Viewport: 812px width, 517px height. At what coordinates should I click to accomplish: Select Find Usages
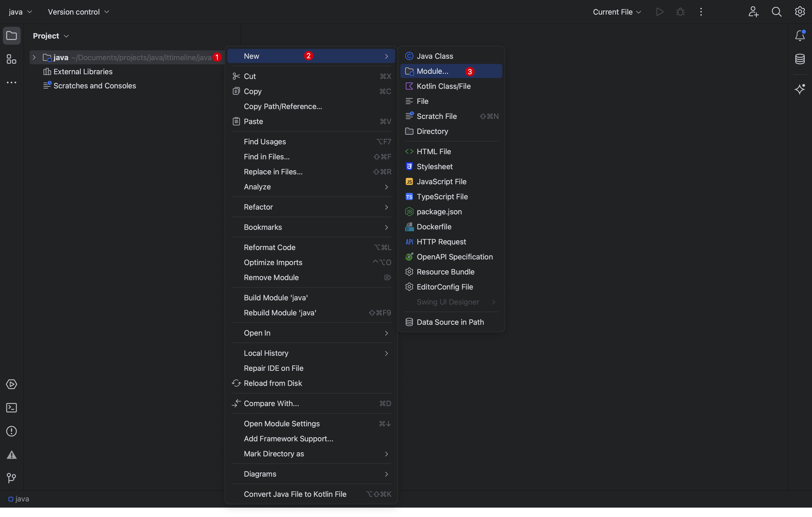(x=311, y=142)
